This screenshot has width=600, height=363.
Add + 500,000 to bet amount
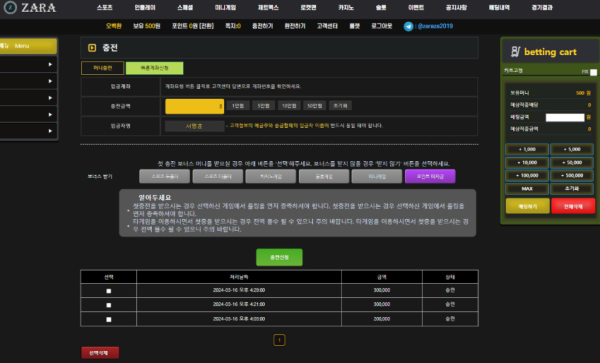click(x=572, y=176)
